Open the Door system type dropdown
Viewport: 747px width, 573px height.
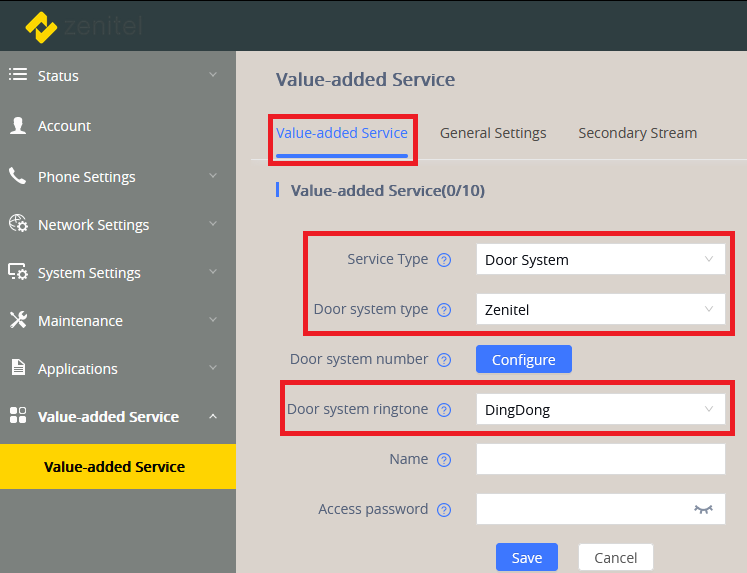pyautogui.click(x=600, y=310)
